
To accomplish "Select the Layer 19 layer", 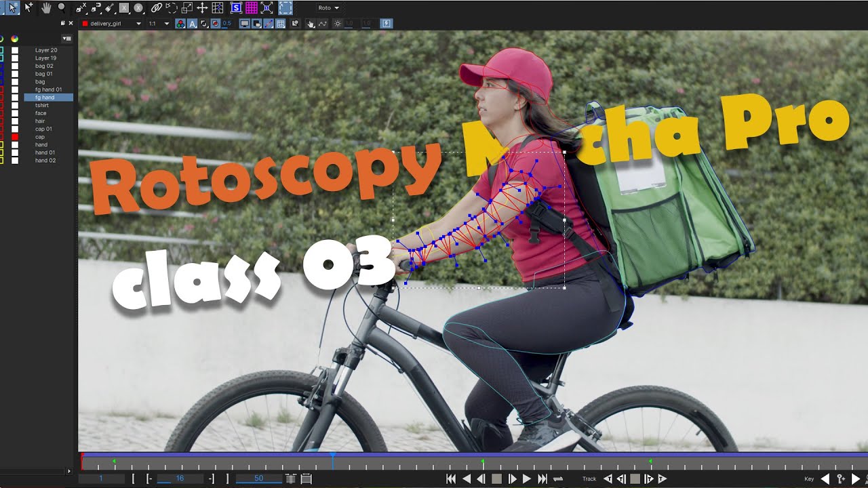I will [x=46, y=58].
